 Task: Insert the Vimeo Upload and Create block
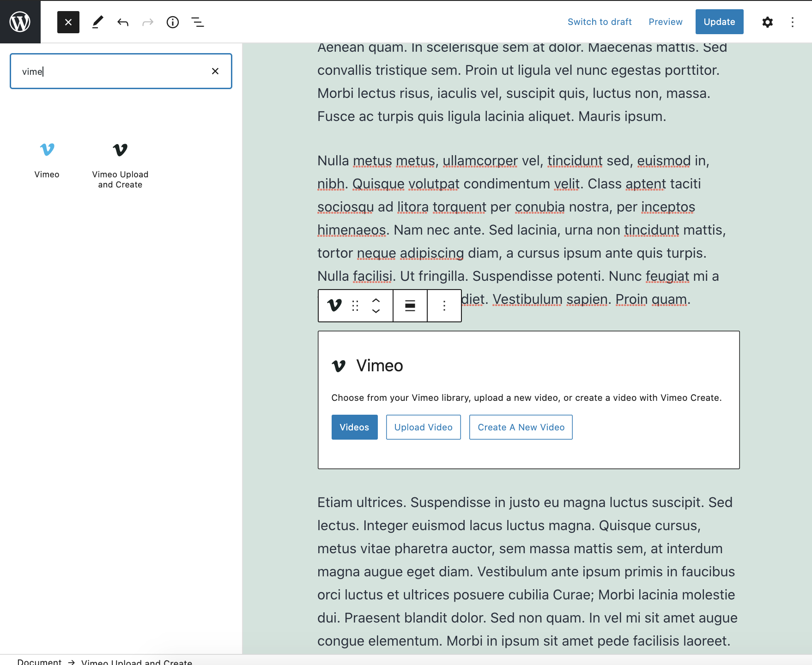pos(120,165)
